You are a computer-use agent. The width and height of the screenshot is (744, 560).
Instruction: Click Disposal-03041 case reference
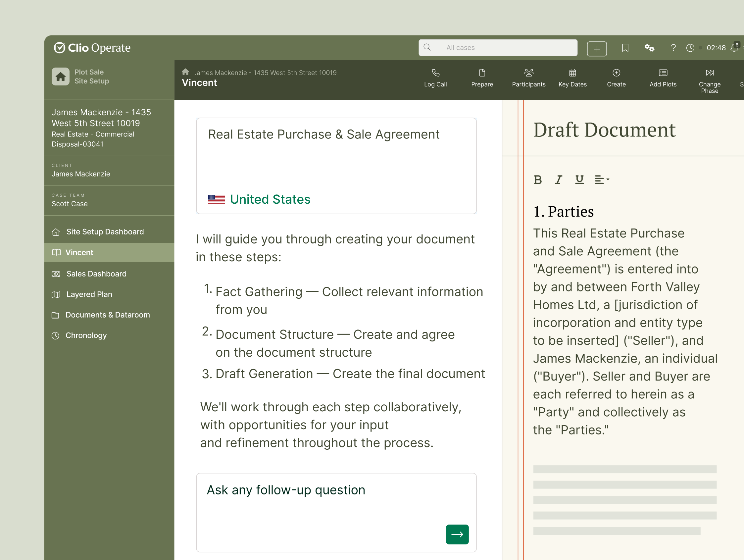77,144
